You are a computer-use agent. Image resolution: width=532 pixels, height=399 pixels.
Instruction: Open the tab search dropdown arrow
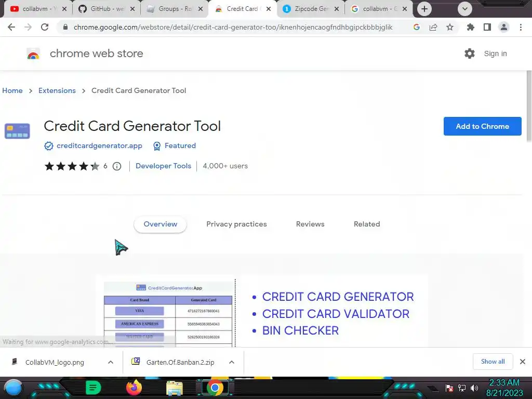tap(465, 9)
